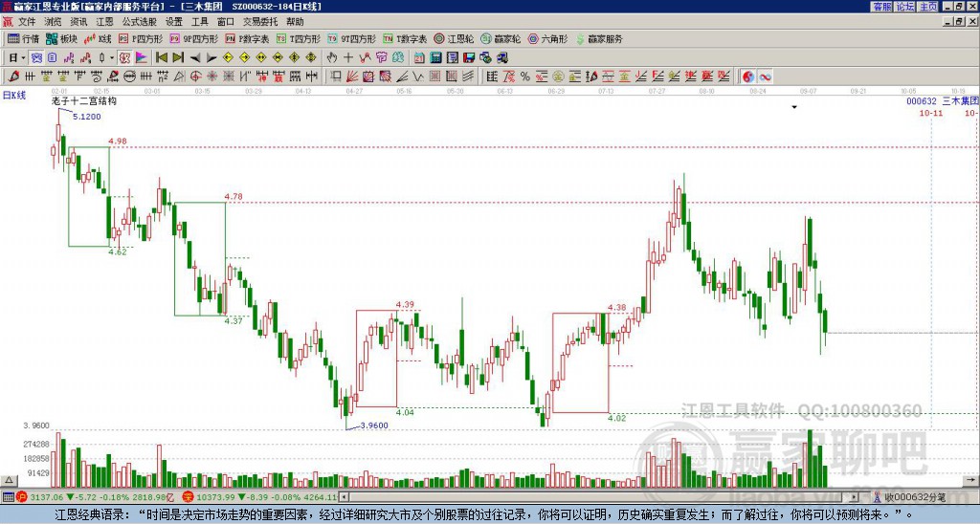Click the 客服 title-bar button
Viewport: 980px width, 524px height.
point(882,7)
